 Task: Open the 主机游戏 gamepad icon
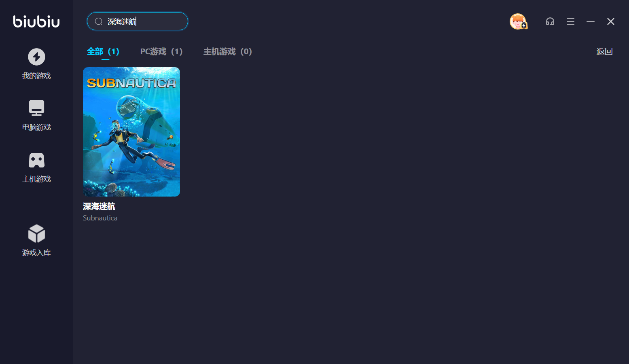pyautogui.click(x=36, y=160)
